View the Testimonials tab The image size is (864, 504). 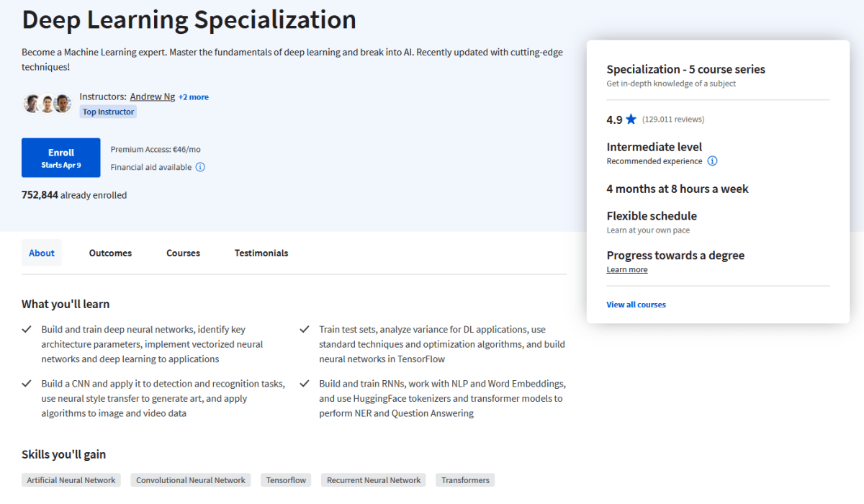(261, 253)
